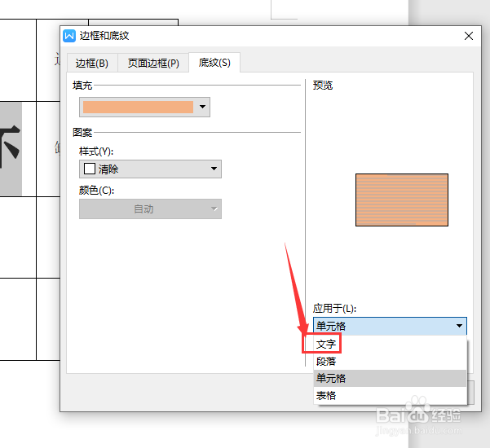Click the disabled 颜色(C) 自动 dropdown

pyautogui.click(x=150, y=209)
